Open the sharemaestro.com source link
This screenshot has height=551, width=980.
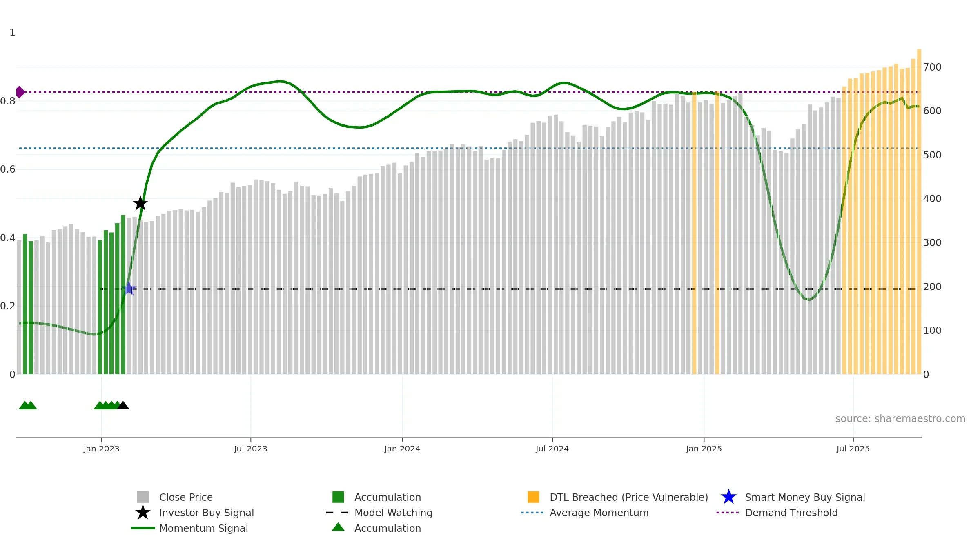coord(900,419)
